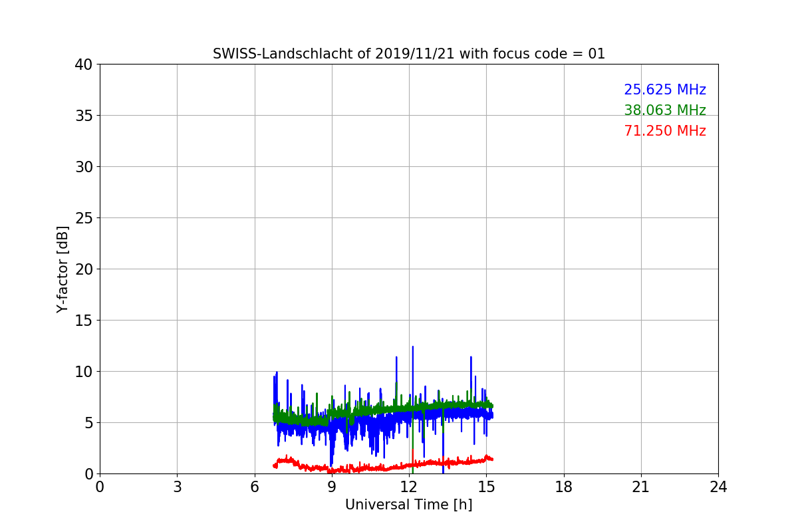Click the x-axis tick label 21
The image size is (798, 532).
pos(641,487)
